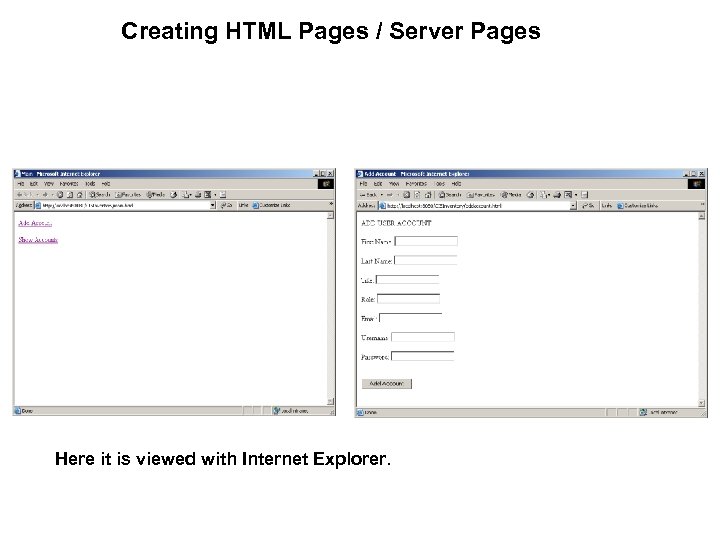720x540 pixels.
Task: Open Edit menu in Add Account window
Action: pyautogui.click(x=377, y=184)
